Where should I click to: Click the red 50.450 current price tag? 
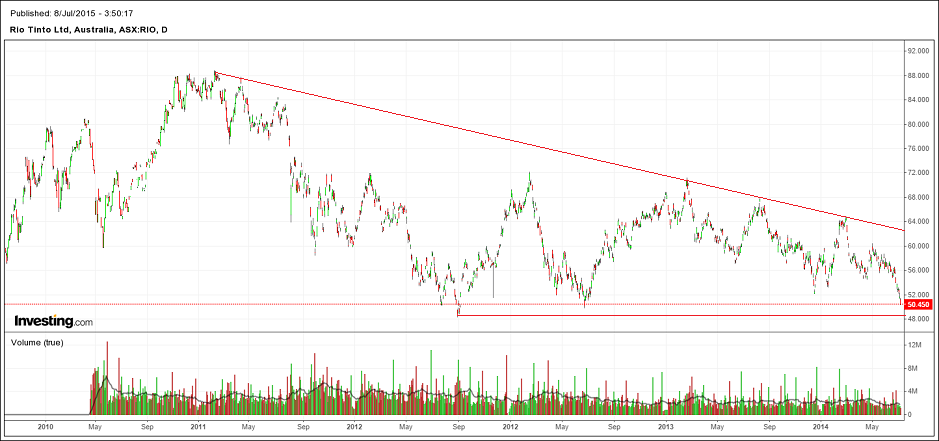pyautogui.click(x=919, y=304)
